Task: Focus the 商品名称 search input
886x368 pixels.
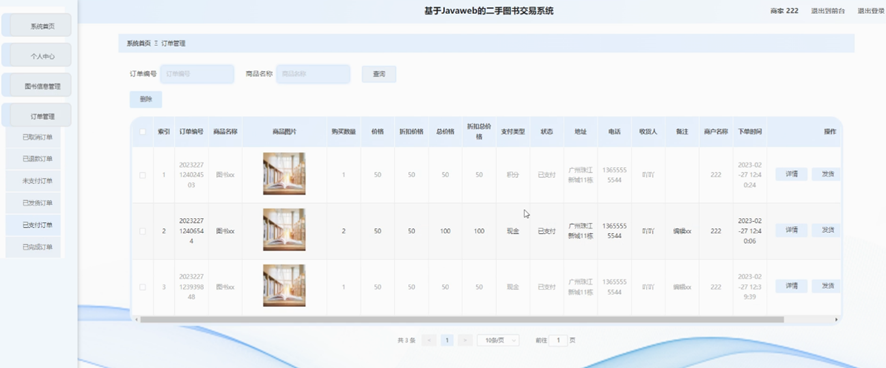Action: pos(313,74)
